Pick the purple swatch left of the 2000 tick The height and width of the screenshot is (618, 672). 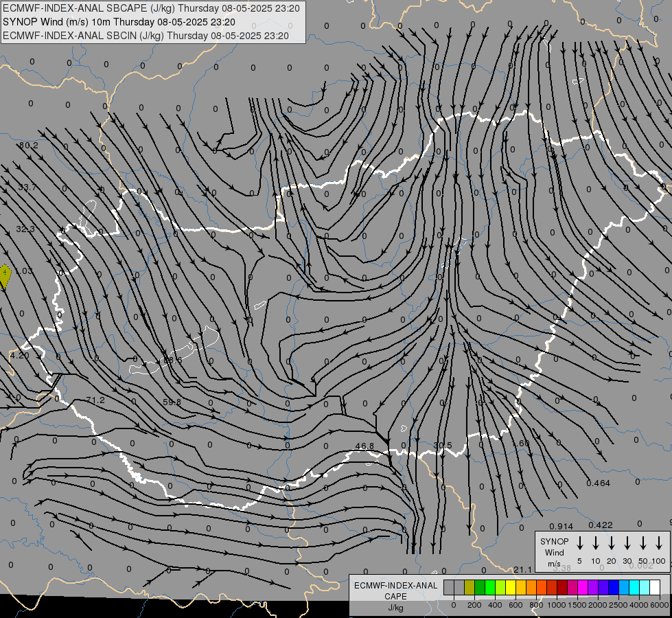coord(592,587)
